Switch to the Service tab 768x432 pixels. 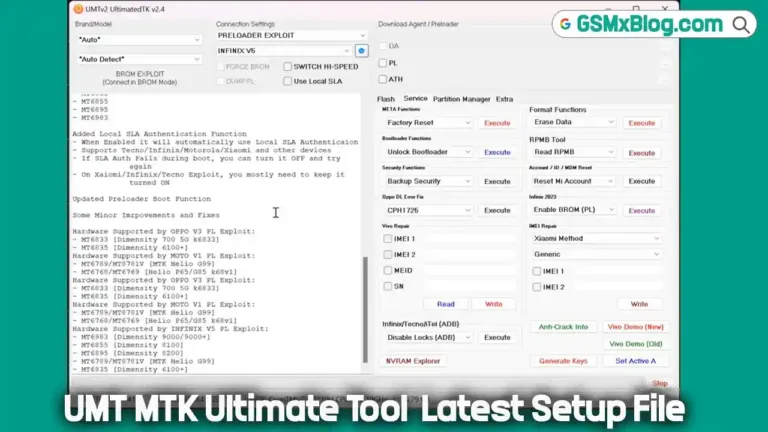(415, 98)
